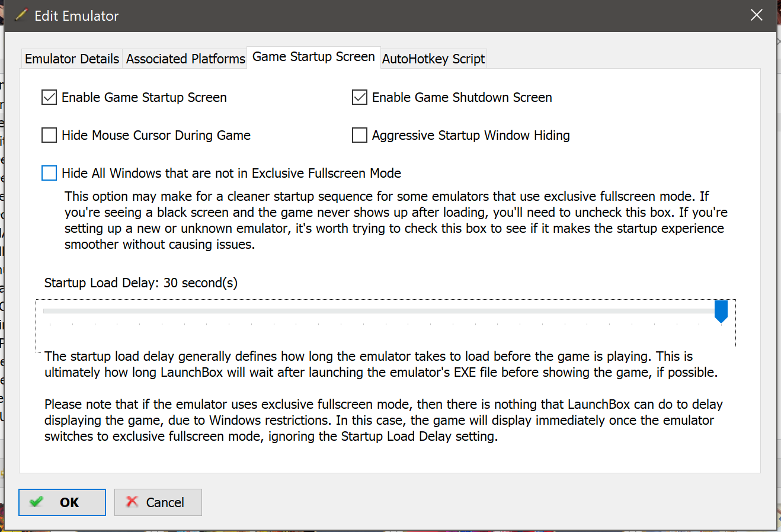Click the Cancel button
Screen dimensions: 781x532
[158, 502]
